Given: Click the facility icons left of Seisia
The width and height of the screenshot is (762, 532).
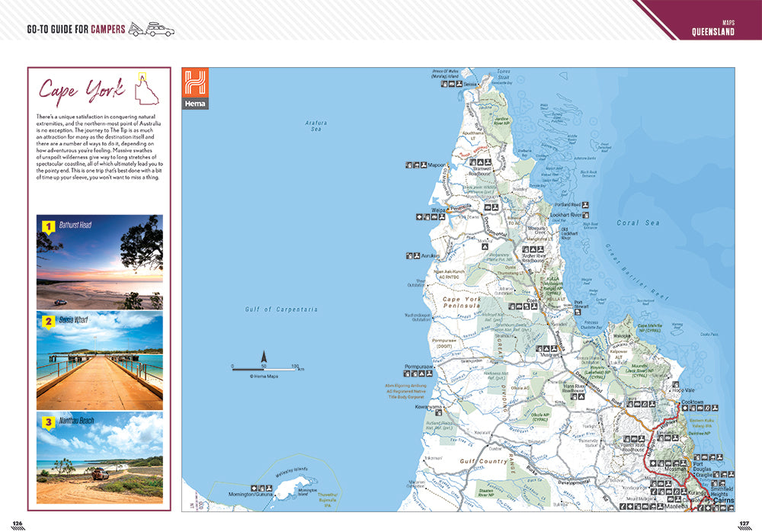Looking at the screenshot, I should tap(450, 85).
